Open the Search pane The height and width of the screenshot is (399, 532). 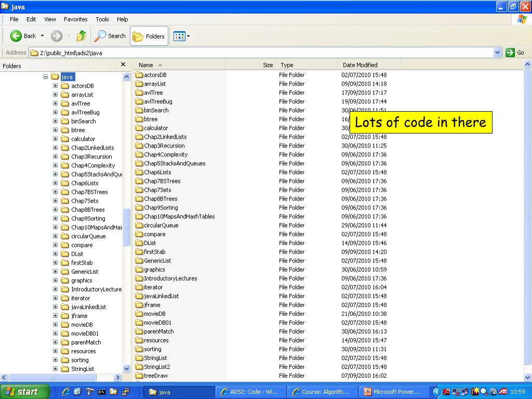click(110, 36)
